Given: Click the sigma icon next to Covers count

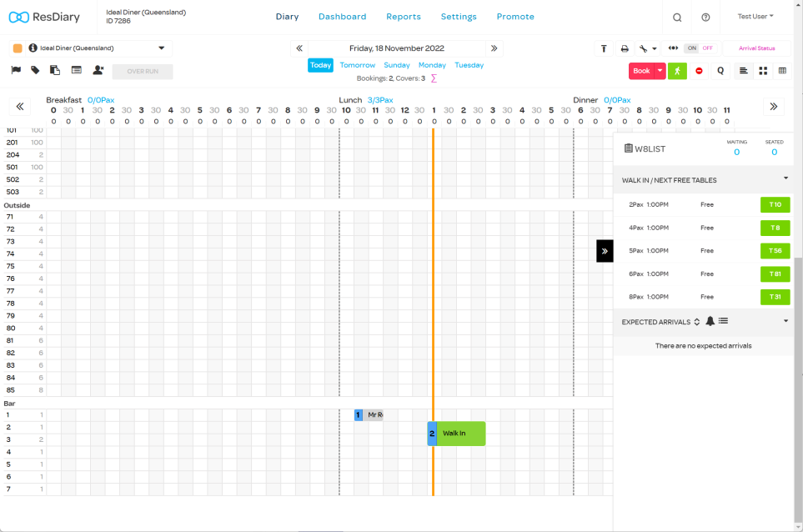Looking at the screenshot, I should pyautogui.click(x=433, y=78).
